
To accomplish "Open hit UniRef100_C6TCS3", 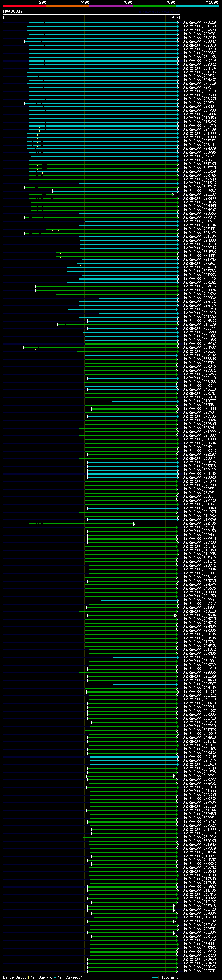I will pyautogui.click(x=199, y=26).
